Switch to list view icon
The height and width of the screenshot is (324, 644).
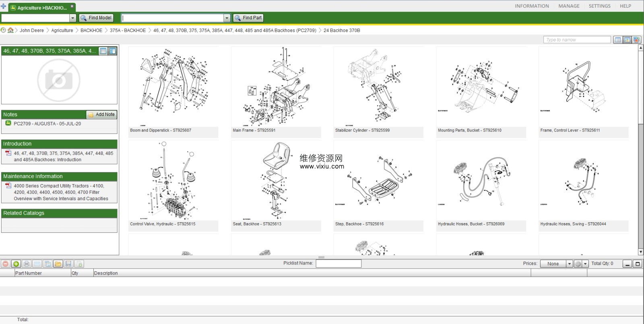click(x=618, y=40)
